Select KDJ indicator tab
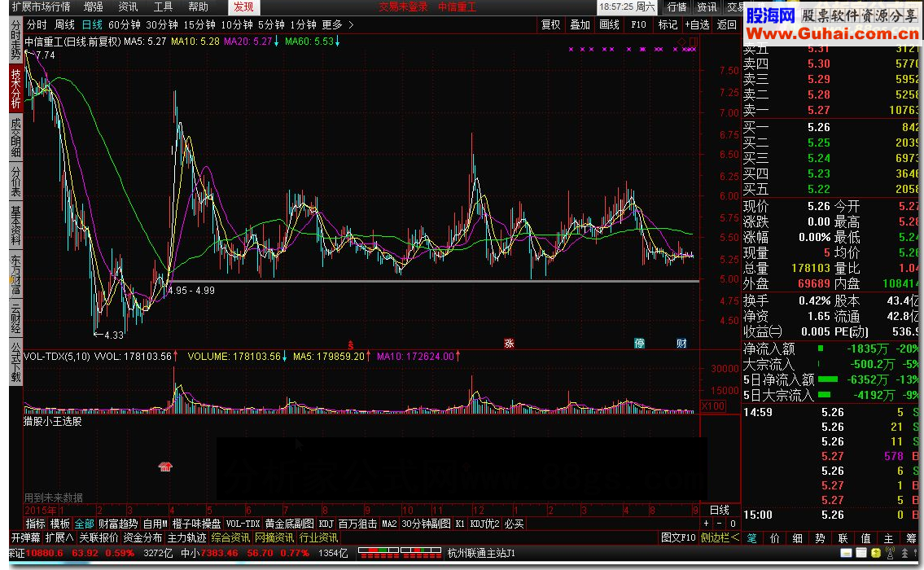 tap(326, 524)
